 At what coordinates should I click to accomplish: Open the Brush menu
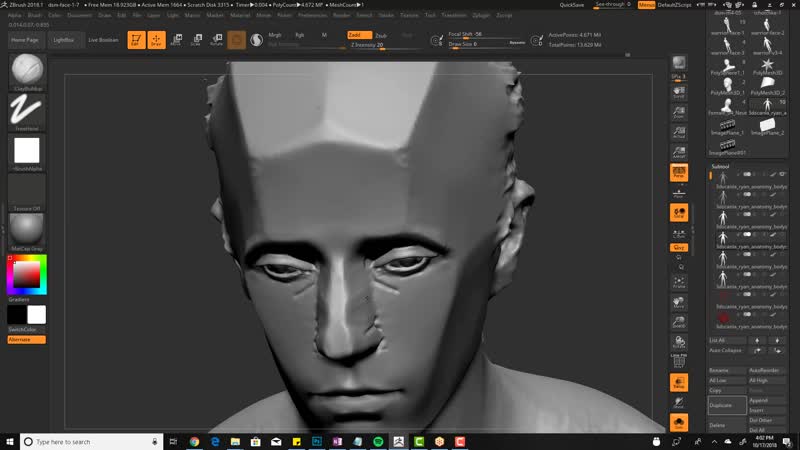tap(35, 15)
